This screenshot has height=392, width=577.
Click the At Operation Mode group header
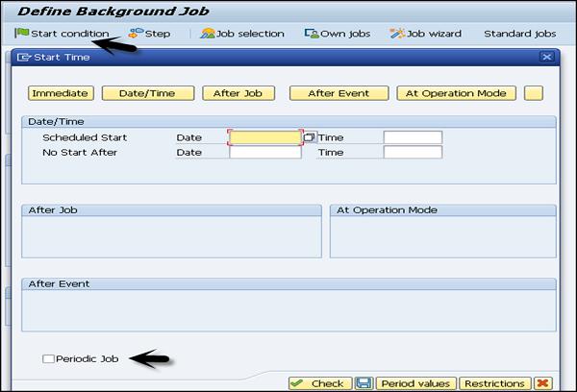click(x=443, y=210)
